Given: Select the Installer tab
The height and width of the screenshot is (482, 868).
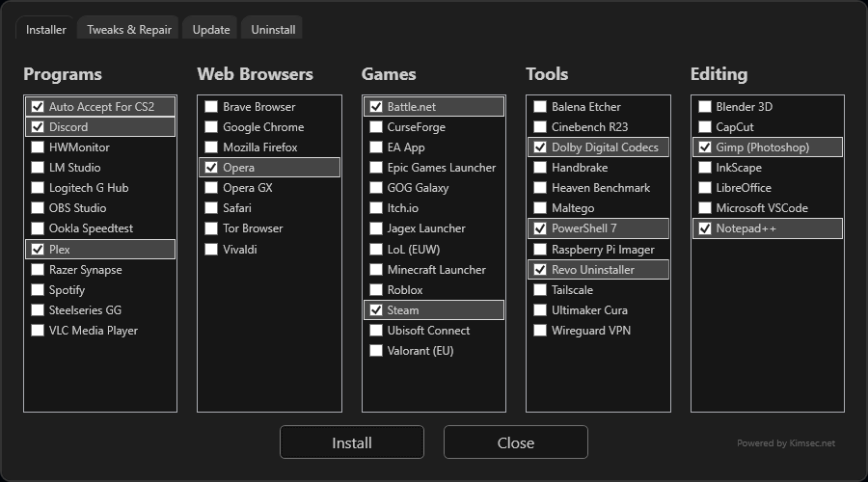Looking at the screenshot, I should 46,29.
